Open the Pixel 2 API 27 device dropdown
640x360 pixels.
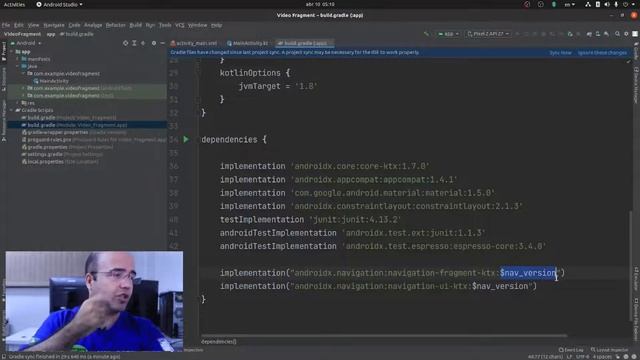[x=488, y=34]
